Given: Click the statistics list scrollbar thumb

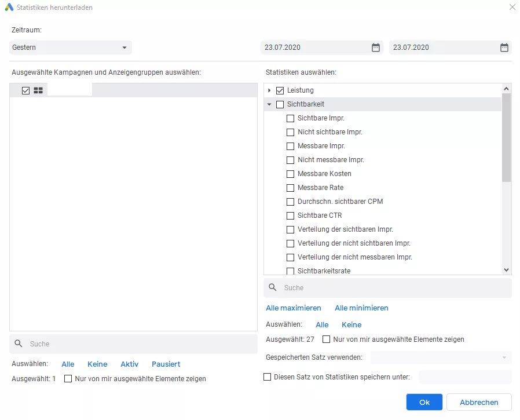Looking at the screenshot, I should click(506, 138).
